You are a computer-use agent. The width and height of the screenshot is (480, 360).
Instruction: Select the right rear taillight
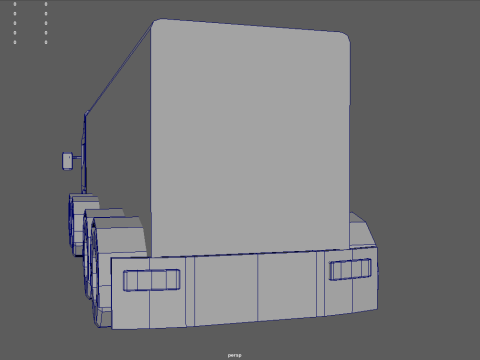coord(350,269)
